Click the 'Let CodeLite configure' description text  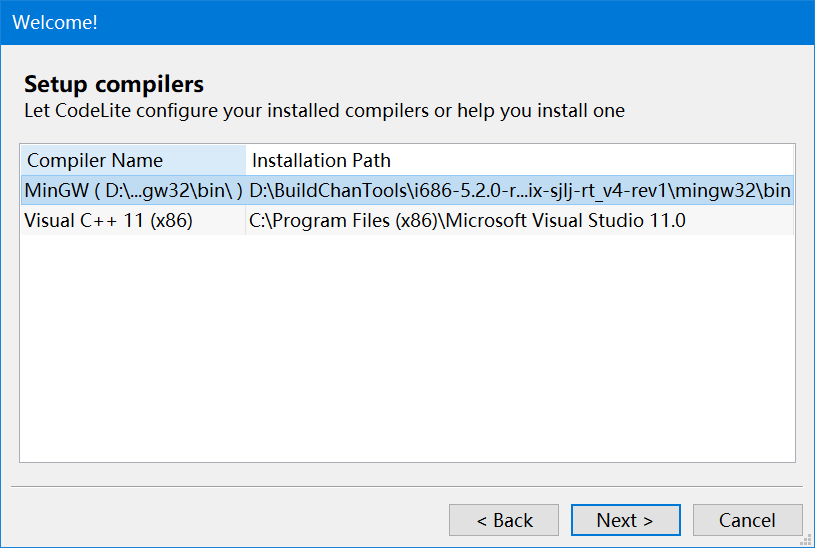coord(324,110)
